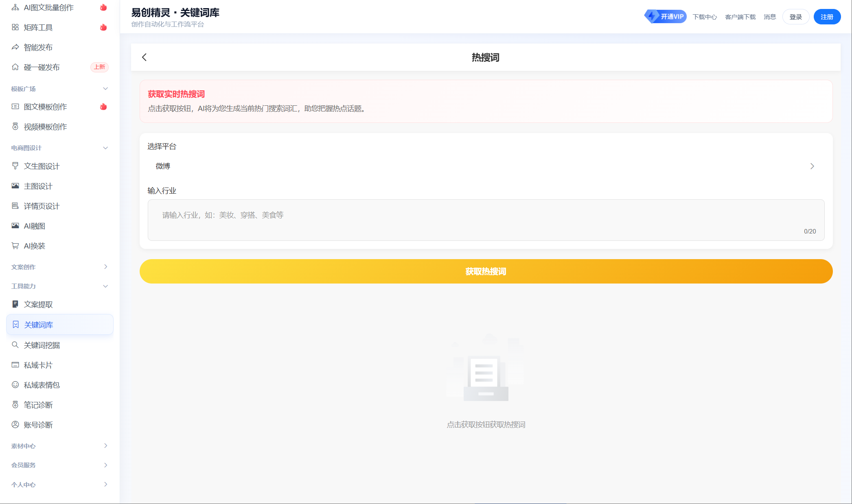Open 客户端下载 link
Image resolution: width=852 pixels, height=504 pixels.
click(x=740, y=17)
